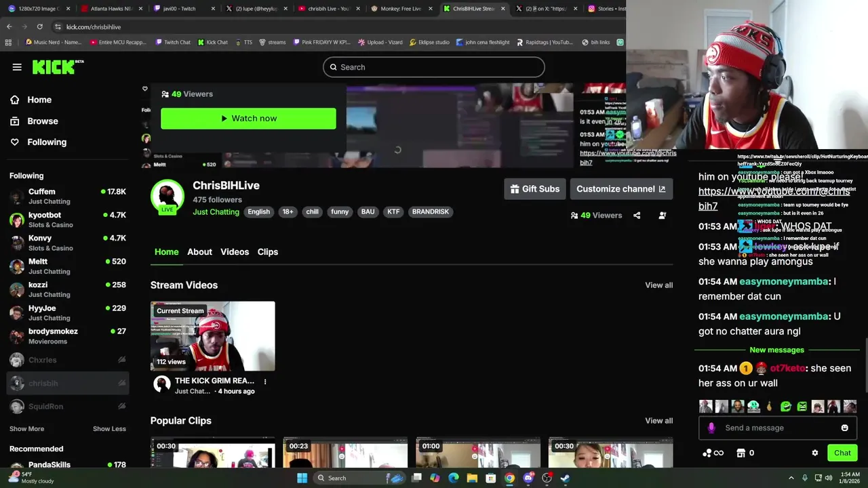Collapse the list with Show Less

(109, 429)
